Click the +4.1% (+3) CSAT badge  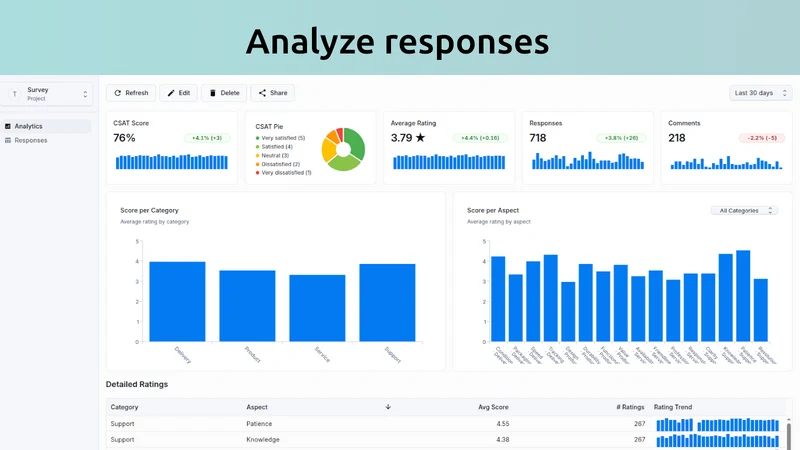207,138
